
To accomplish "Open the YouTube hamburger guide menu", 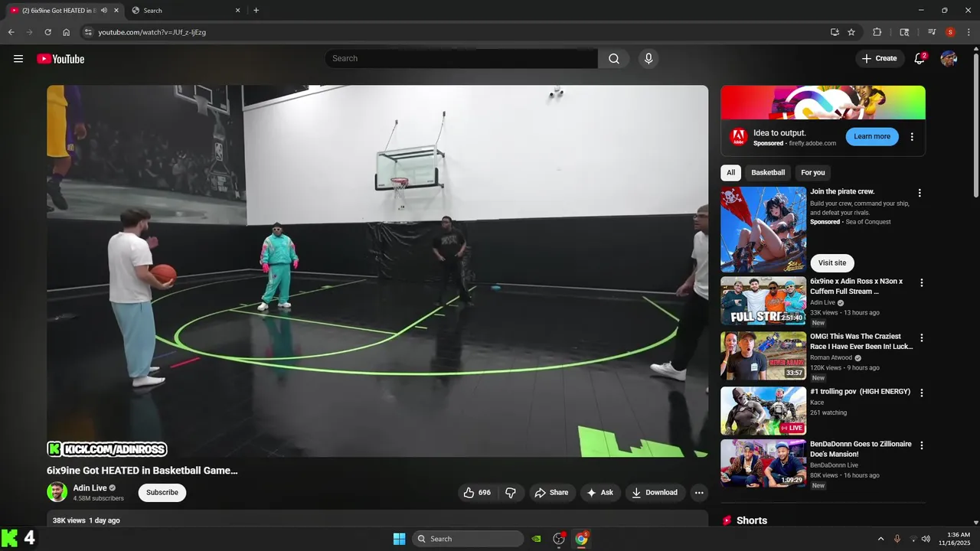I will pos(18,59).
